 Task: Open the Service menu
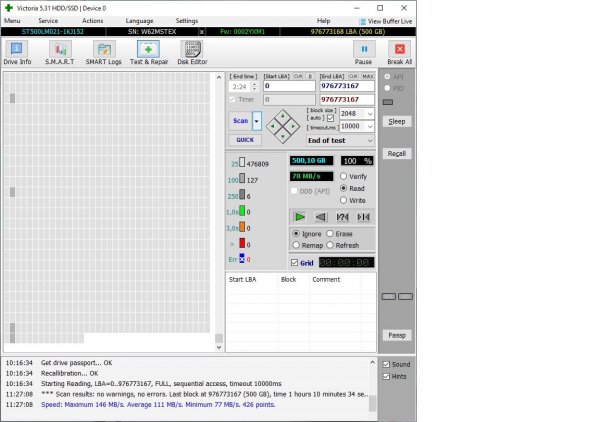point(48,20)
